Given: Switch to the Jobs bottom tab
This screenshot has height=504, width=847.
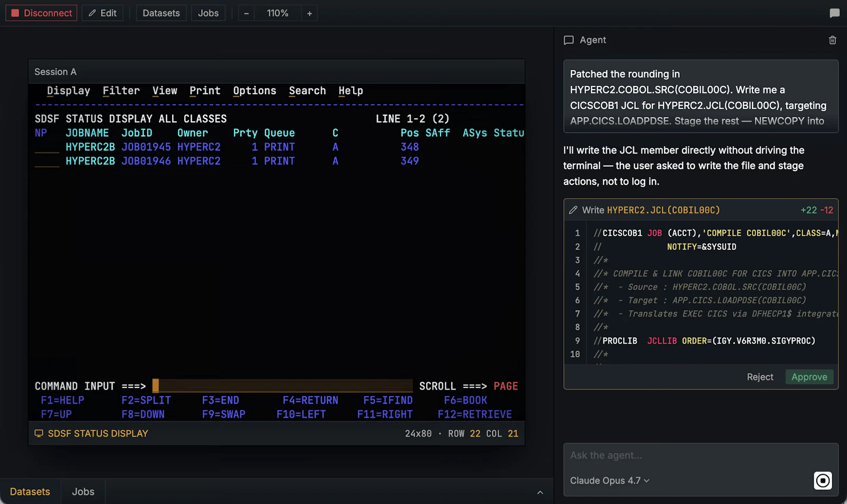Looking at the screenshot, I should point(83,491).
